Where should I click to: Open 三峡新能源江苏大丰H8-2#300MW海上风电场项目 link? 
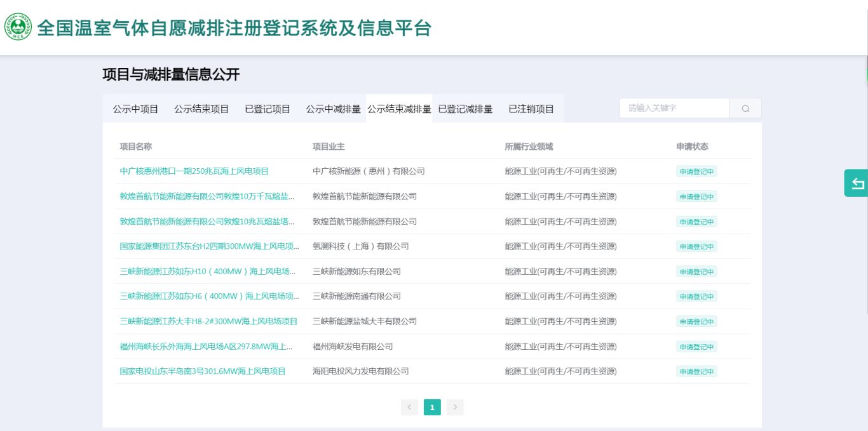[x=208, y=321]
